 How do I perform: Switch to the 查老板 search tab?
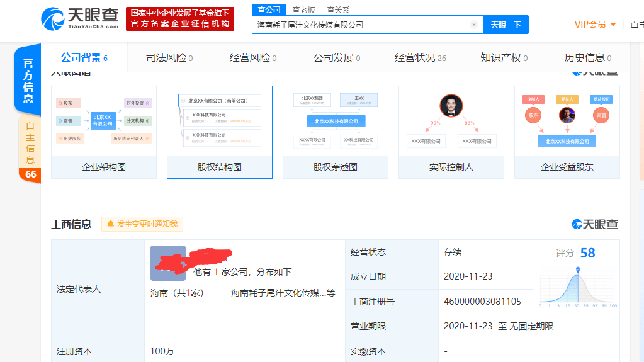(305, 9)
